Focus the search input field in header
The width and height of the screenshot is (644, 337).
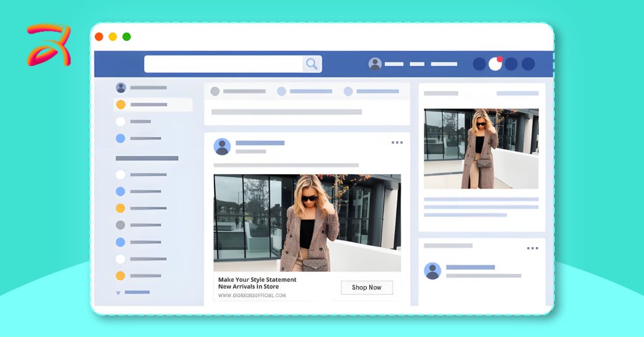(x=224, y=64)
